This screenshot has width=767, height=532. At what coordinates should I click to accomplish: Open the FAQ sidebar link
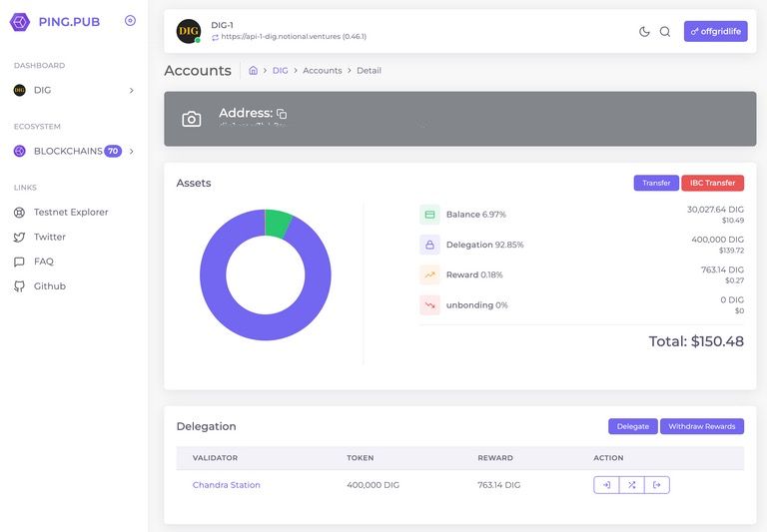pos(44,262)
